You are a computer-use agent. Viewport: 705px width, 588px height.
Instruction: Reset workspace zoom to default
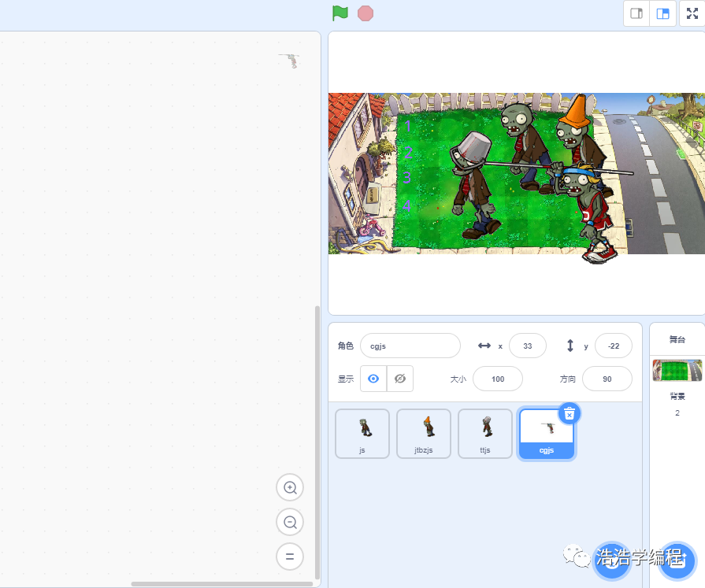tap(290, 557)
